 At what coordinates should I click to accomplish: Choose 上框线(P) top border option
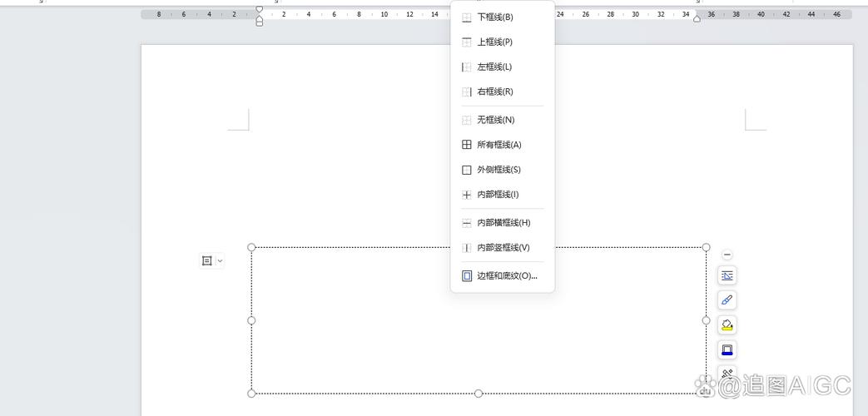pos(503,42)
